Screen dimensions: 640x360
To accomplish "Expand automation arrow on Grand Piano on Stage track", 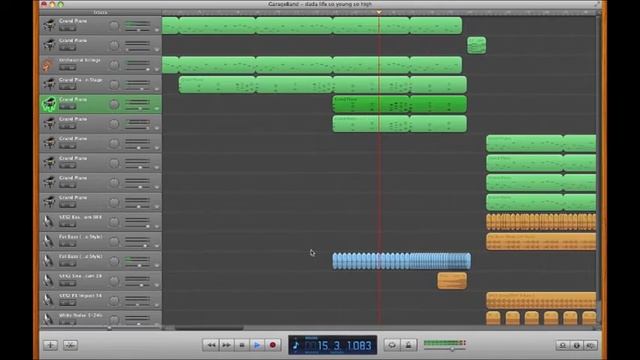I will pos(157,89).
